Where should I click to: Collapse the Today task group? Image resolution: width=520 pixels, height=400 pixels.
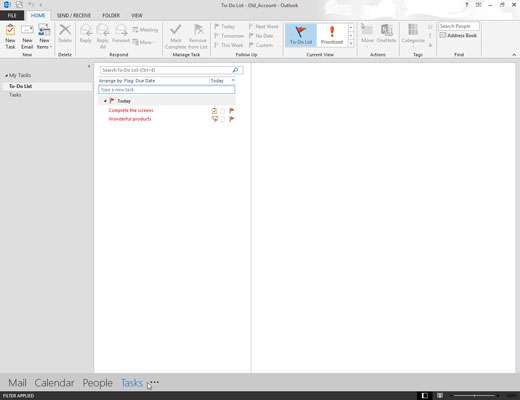tap(105, 101)
